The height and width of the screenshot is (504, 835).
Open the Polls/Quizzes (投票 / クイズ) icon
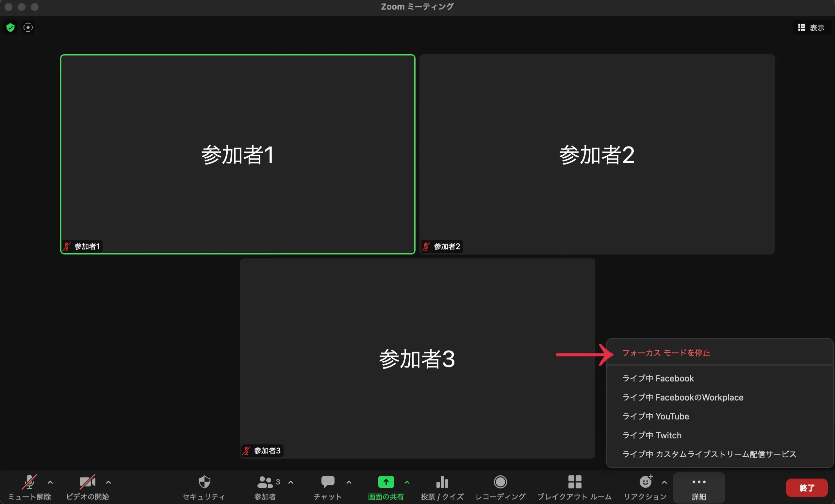click(442, 482)
